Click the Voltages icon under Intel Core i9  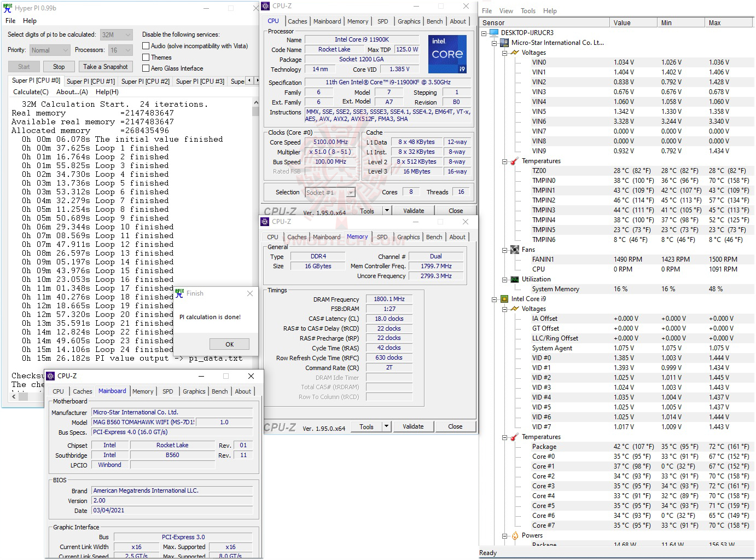(x=514, y=309)
